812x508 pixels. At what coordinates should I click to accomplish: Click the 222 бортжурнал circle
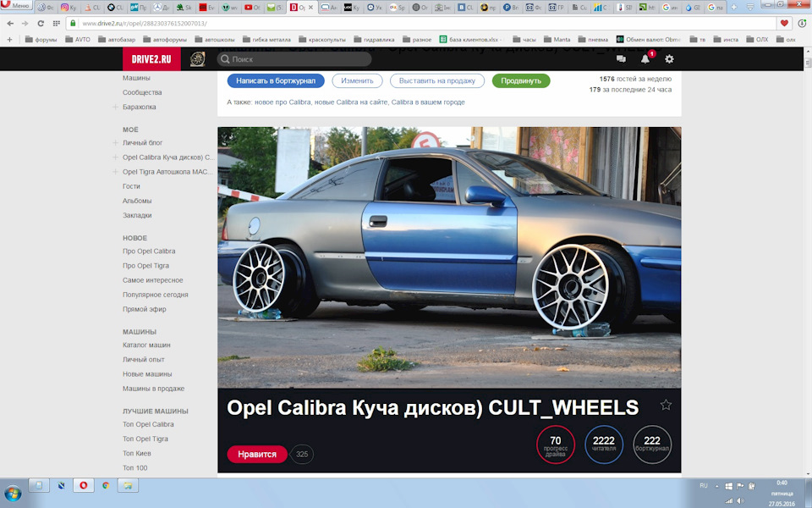coord(652,444)
